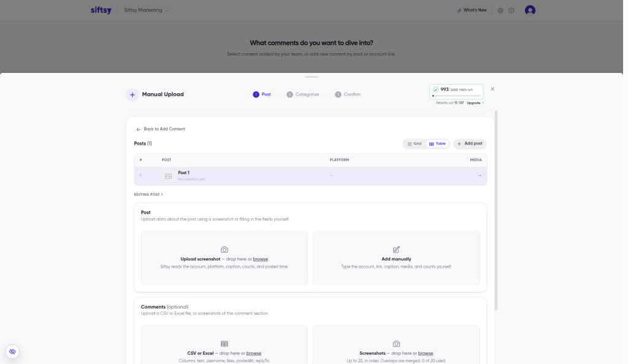This screenshot has width=628, height=364.
Task: Click the 'EDITING POST 1' label
Action: point(148,194)
